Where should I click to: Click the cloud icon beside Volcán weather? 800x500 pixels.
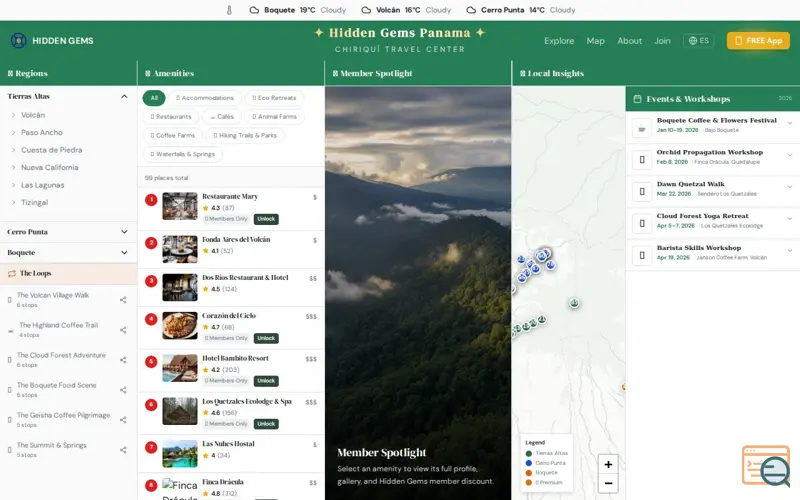click(366, 10)
